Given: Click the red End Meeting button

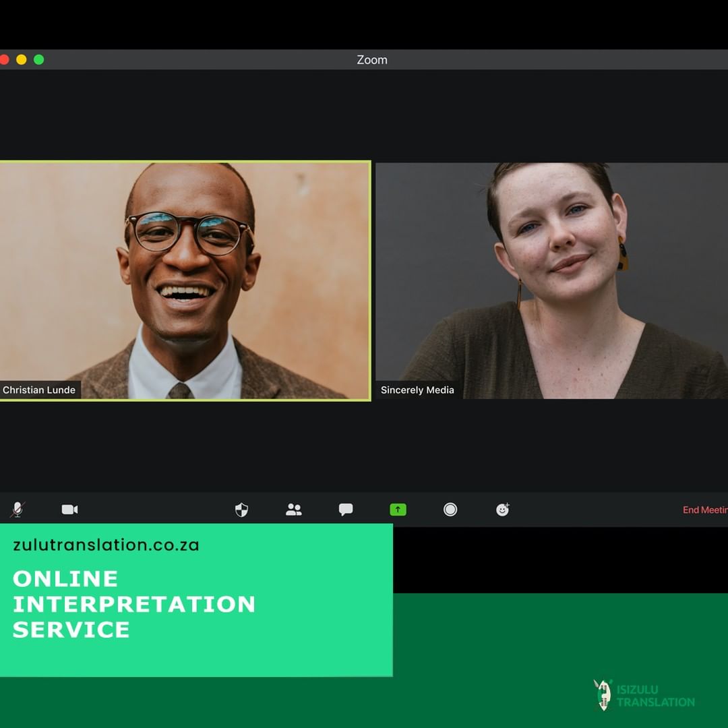Looking at the screenshot, I should pos(704,510).
